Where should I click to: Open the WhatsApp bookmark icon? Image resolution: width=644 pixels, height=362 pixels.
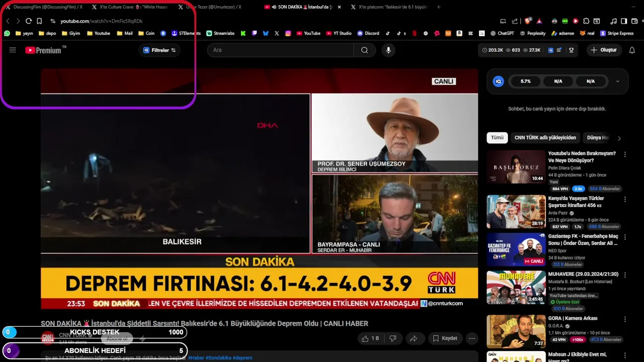7,33
